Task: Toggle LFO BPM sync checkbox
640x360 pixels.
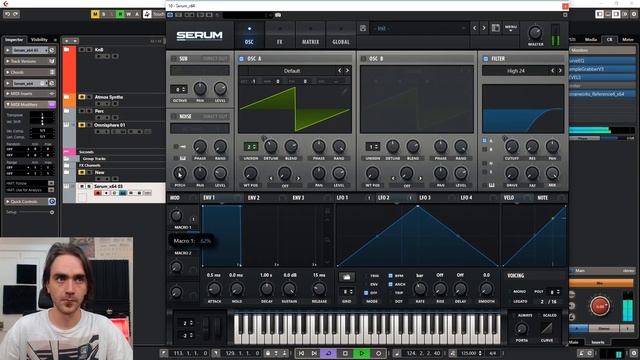Action: tap(390, 276)
